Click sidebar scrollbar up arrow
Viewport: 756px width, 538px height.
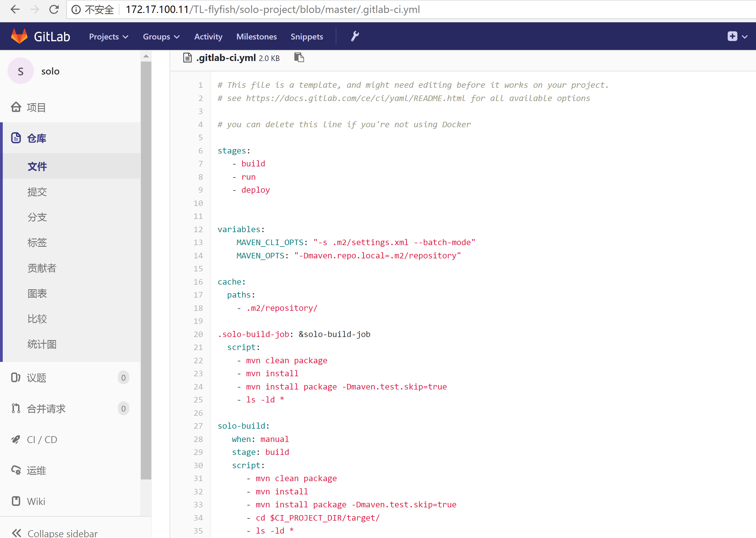146,56
